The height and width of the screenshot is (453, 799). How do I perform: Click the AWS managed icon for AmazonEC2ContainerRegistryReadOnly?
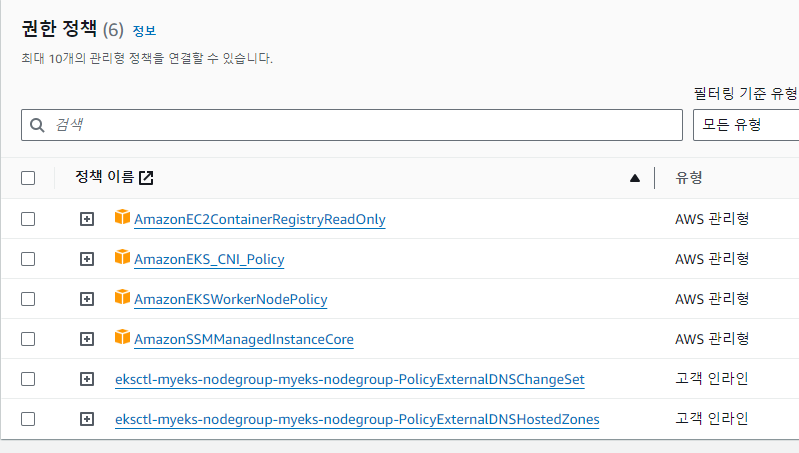tap(122, 217)
